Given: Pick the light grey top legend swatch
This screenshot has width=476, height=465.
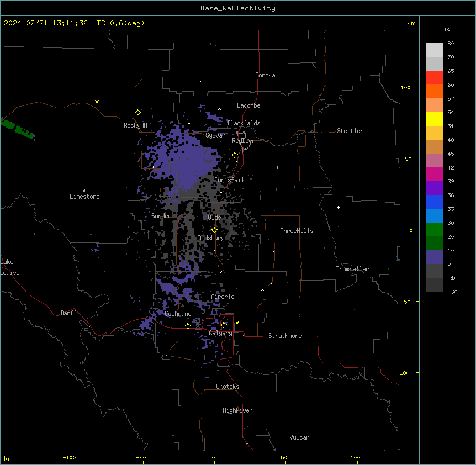Looking at the screenshot, I should click(434, 50).
